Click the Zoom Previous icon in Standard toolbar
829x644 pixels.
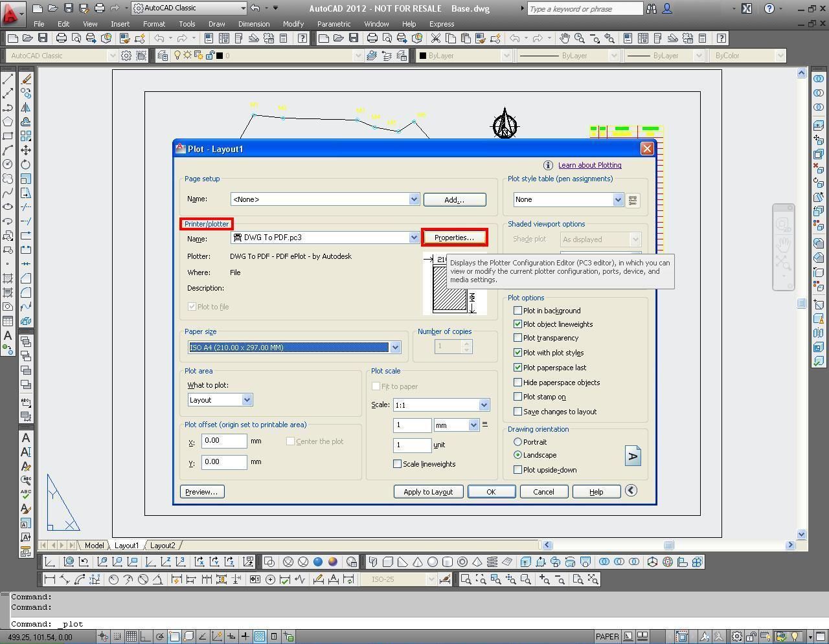click(x=609, y=38)
